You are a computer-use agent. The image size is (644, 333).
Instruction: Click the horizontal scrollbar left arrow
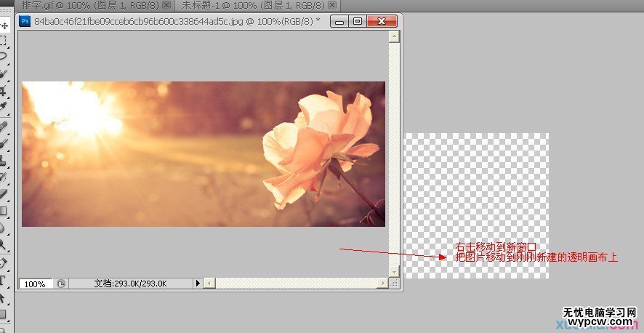click(209, 284)
